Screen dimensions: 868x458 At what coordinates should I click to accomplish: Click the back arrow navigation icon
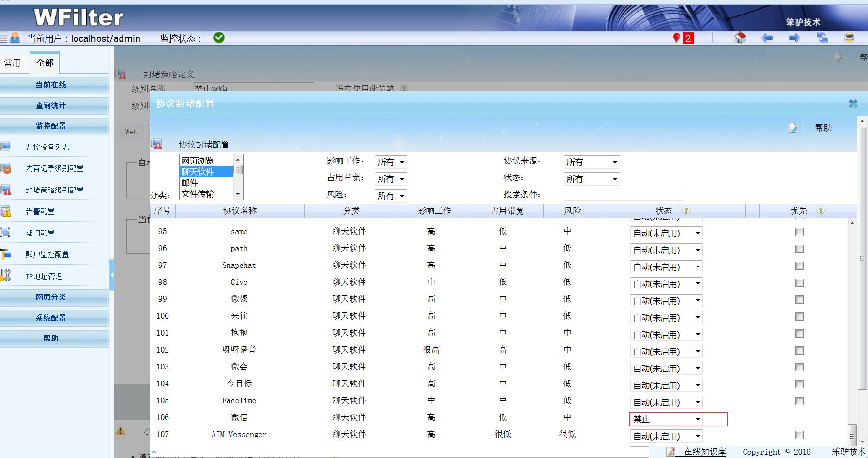[x=767, y=38]
